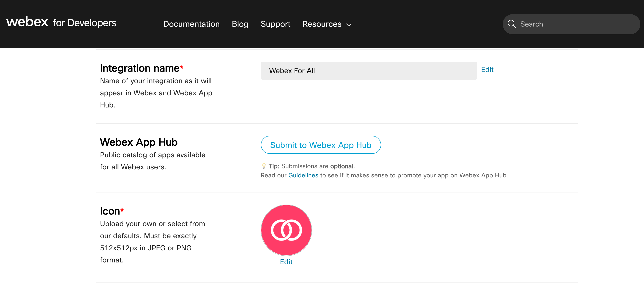Edit the Integration name

(x=487, y=70)
